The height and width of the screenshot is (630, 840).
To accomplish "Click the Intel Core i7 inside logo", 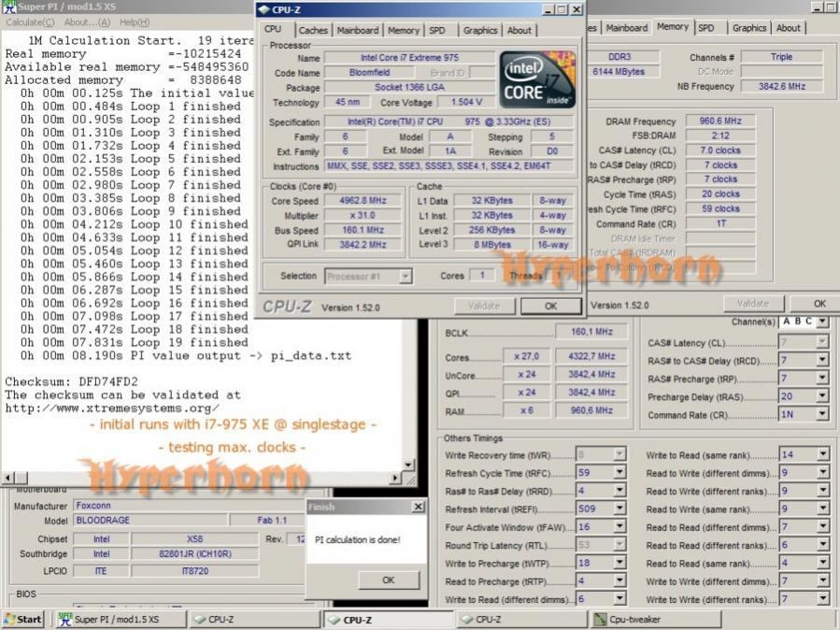I will [537, 79].
